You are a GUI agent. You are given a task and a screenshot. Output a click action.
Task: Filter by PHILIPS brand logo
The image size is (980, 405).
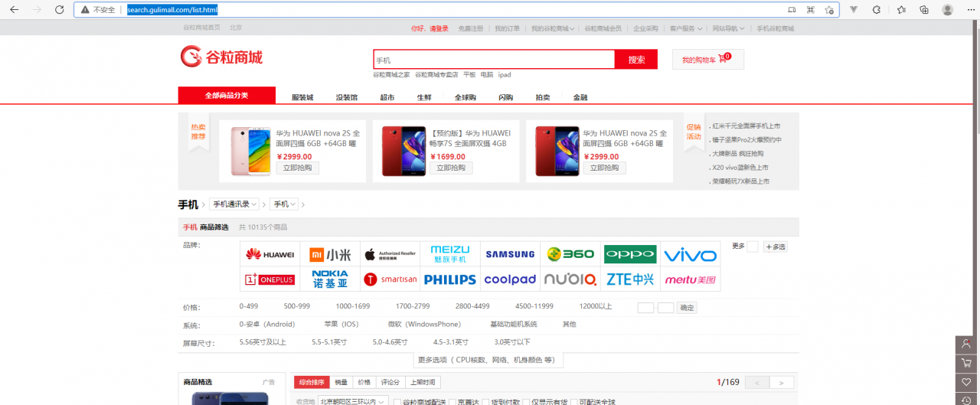coord(450,279)
